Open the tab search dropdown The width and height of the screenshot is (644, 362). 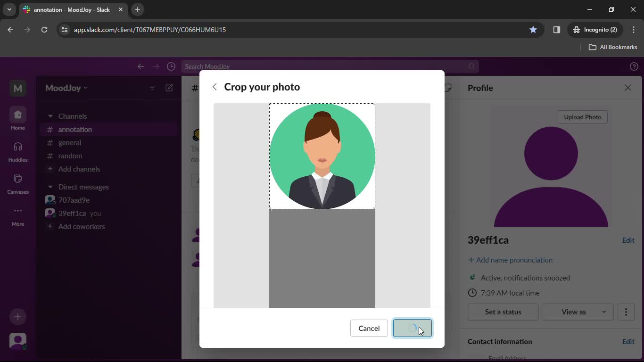9,9
